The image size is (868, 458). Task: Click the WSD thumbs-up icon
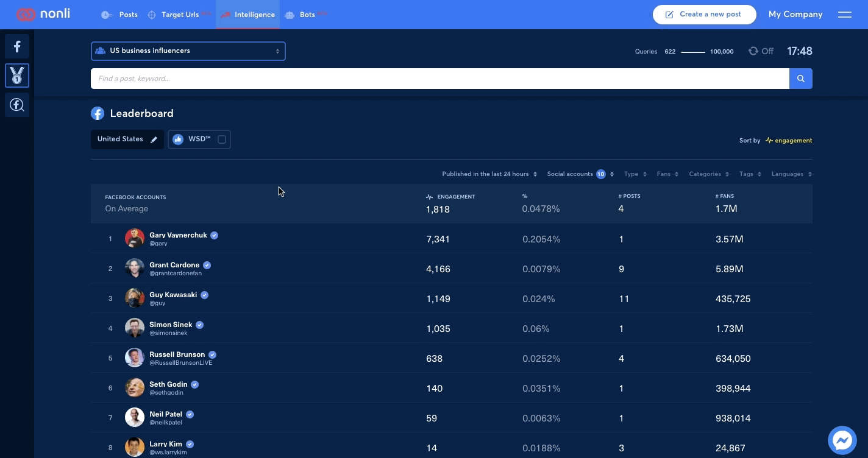[178, 139]
